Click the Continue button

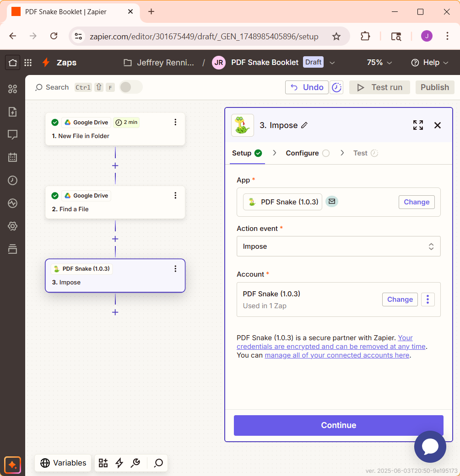click(x=338, y=425)
